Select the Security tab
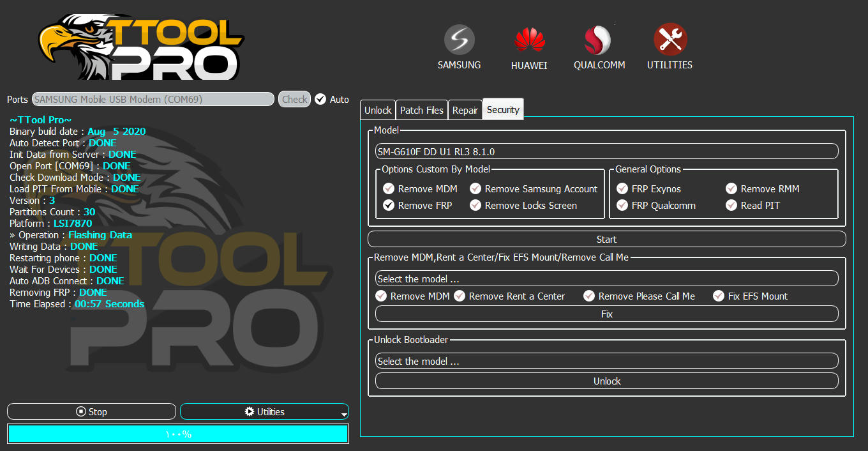Viewport: 868px width, 451px height. [x=503, y=109]
